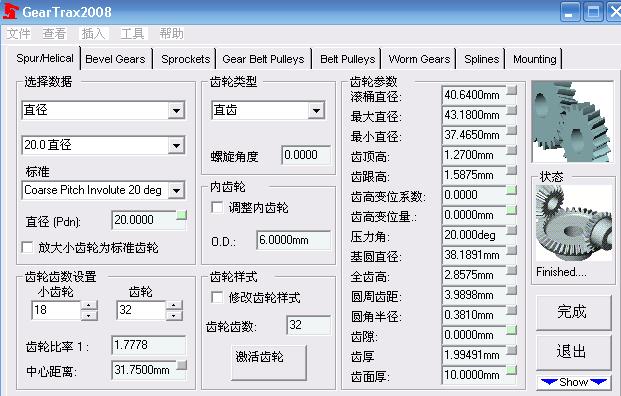Switch to the Sprockets tab
This screenshot has width=621, height=396.
[185, 59]
